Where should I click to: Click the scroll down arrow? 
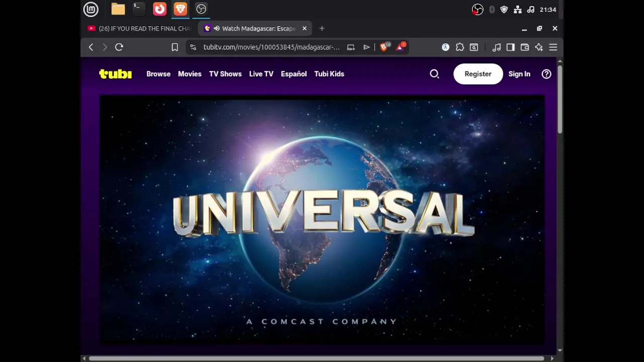[x=560, y=350]
